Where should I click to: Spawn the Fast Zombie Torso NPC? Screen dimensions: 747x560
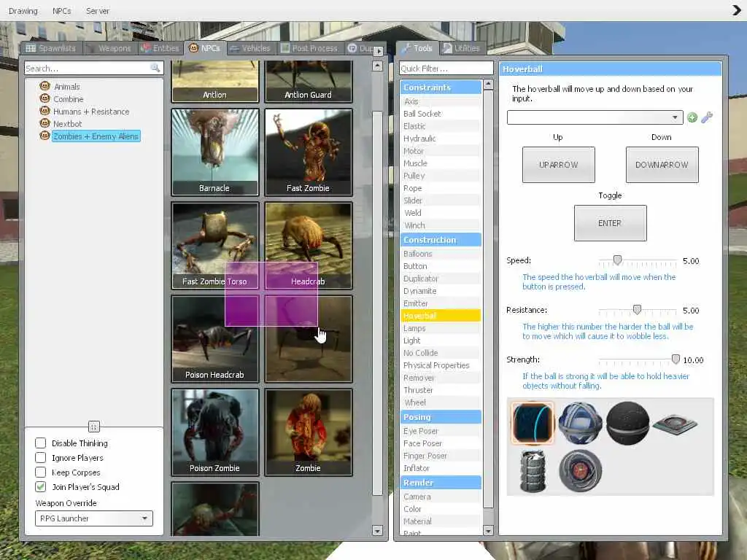(215, 245)
